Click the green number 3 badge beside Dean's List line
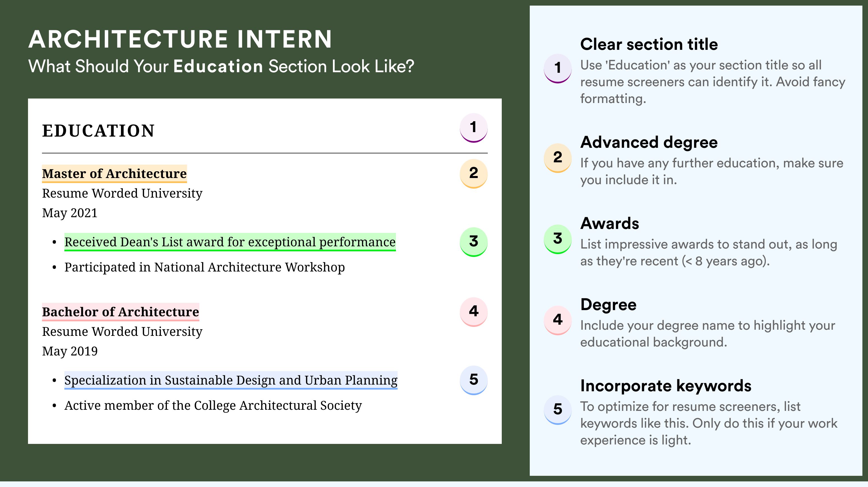868x487 pixels. 473,242
